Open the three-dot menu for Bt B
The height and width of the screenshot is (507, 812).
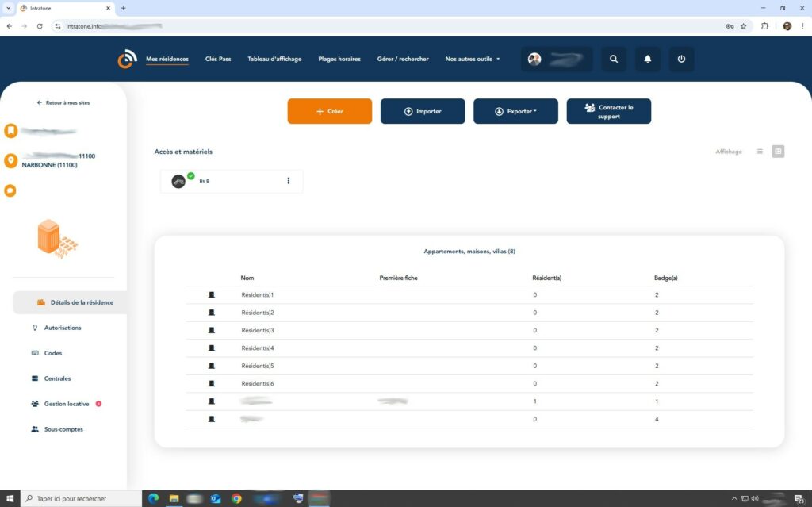288,181
